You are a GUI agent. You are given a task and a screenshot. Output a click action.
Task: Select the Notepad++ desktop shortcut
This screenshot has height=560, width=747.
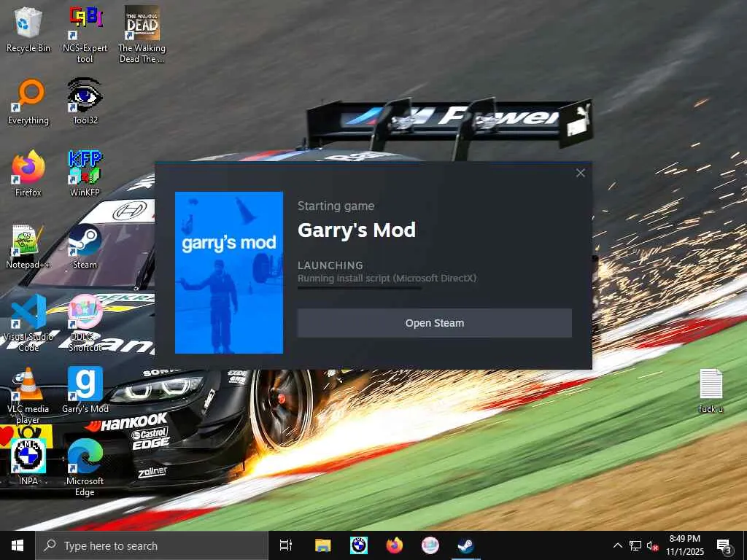click(x=28, y=246)
